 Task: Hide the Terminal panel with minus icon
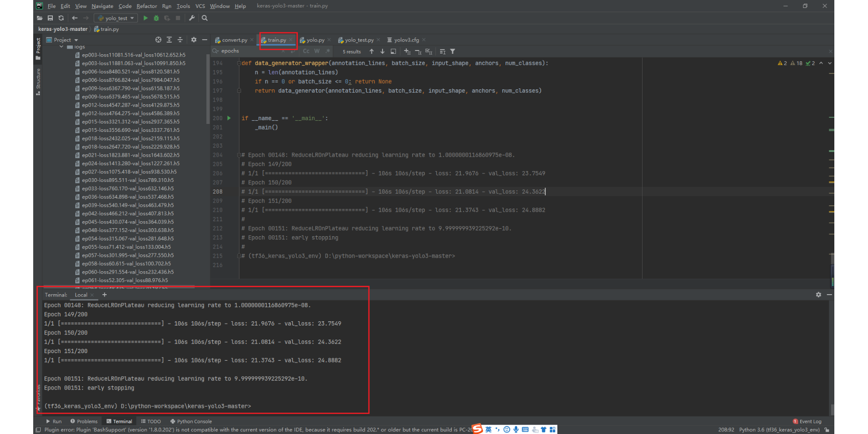pyautogui.click(x=829, y=295)
